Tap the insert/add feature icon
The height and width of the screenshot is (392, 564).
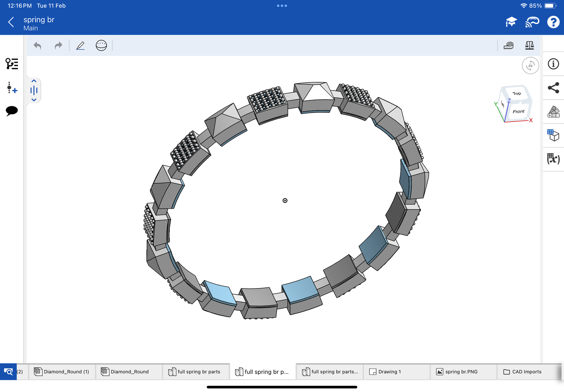click(12, 88)
